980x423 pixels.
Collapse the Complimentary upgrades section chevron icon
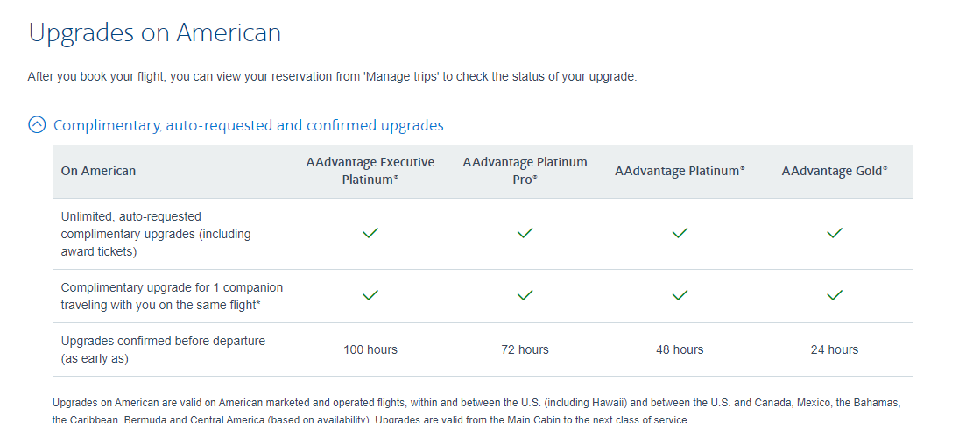point(37,125)
